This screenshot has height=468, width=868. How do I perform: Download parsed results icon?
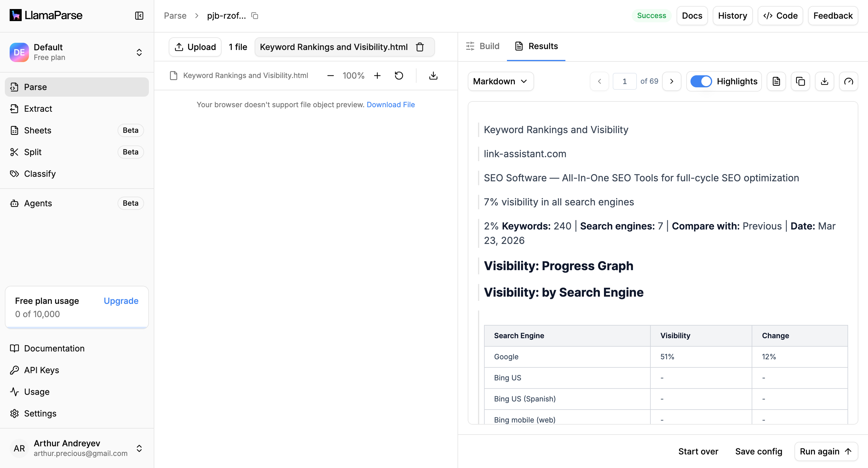click(x=824, y=81)
